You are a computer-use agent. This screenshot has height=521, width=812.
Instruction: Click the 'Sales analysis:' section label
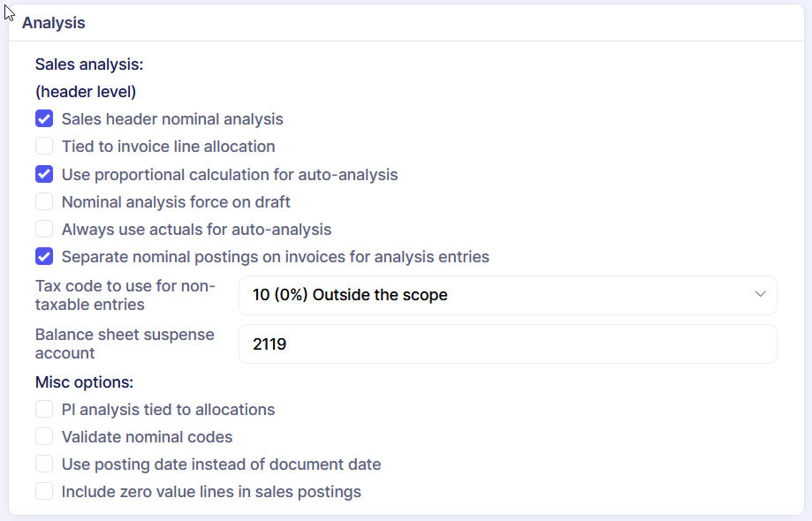(89, 64)
